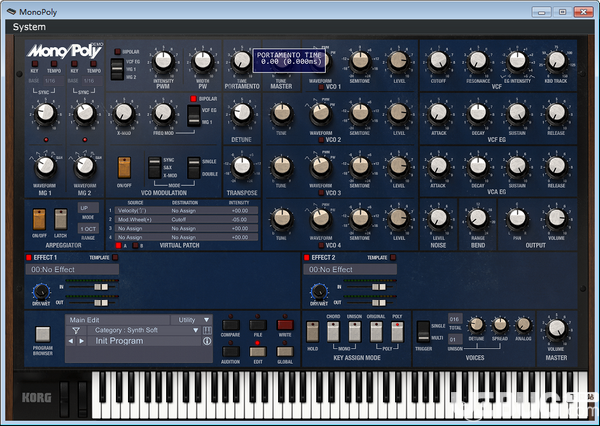Click the VCF EG Attack knob
Image resolution: width=600 pixels, height=426 pixels.
pos(439,113)
